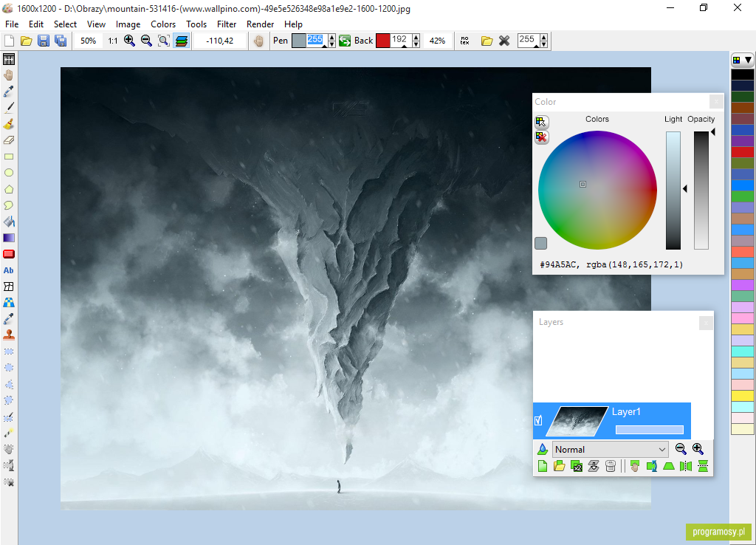Screen dimensions: 756x545
Task: Zoom in with the toolbar magnifier plus
Action: tap(129, 41)
